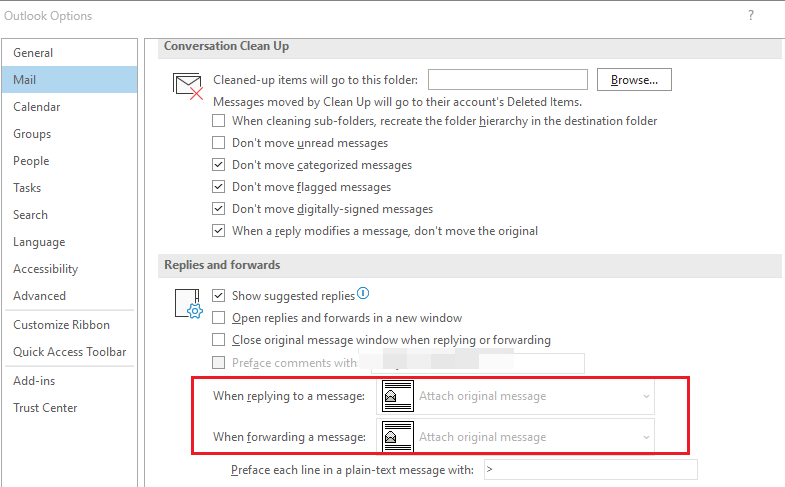Click the Messages moved by Clean Up note
Viewport: 785px width, 487px height.
click(x=398, y=102)
